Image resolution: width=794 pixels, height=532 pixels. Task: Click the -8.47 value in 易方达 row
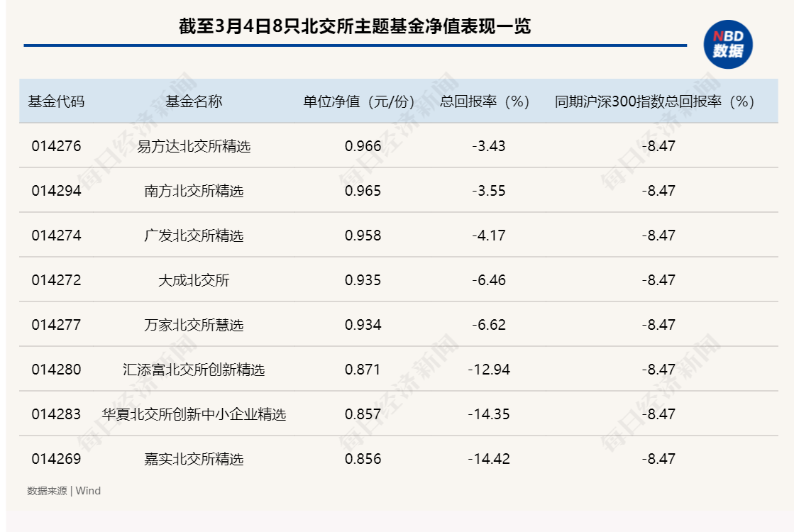(658, 146)
